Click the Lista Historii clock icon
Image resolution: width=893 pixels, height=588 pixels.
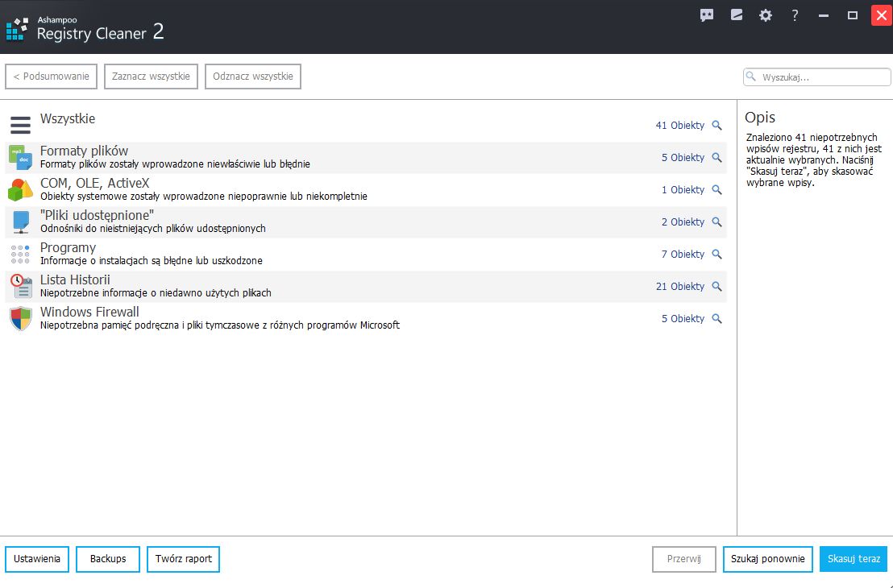(19, 286)
